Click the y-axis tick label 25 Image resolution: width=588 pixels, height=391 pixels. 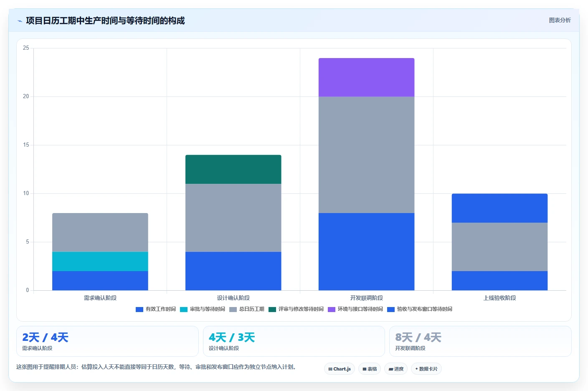click(x=26, y=48)
